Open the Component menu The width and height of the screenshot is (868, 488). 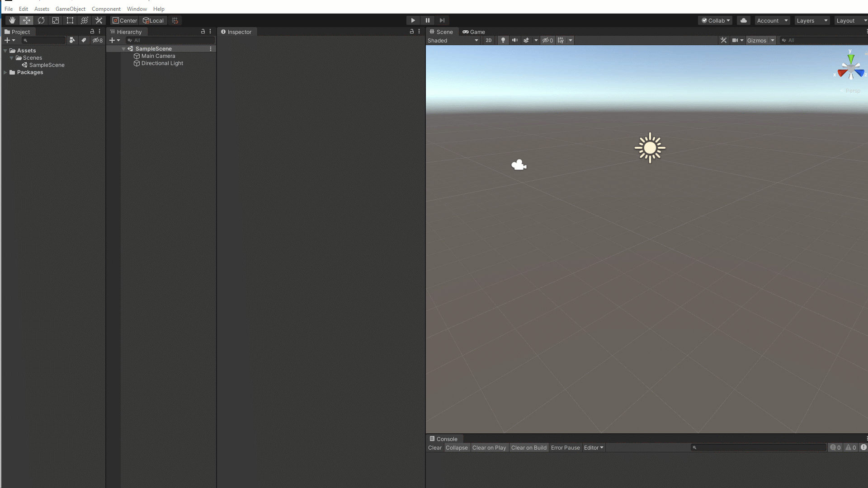coord(106,9)
